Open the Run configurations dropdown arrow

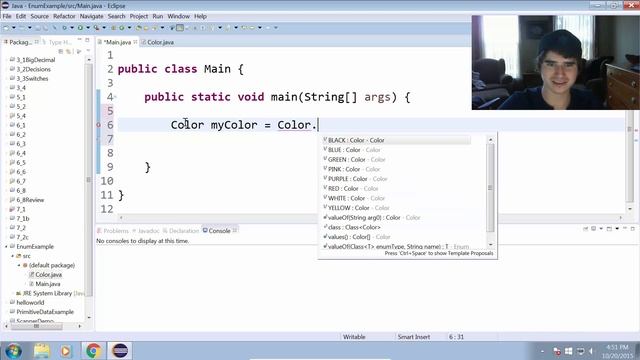point(88,28)
